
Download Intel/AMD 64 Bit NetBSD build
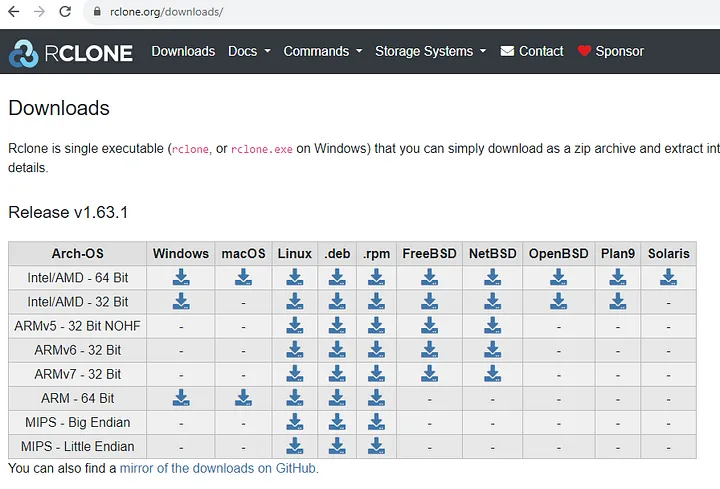(493, 277)
